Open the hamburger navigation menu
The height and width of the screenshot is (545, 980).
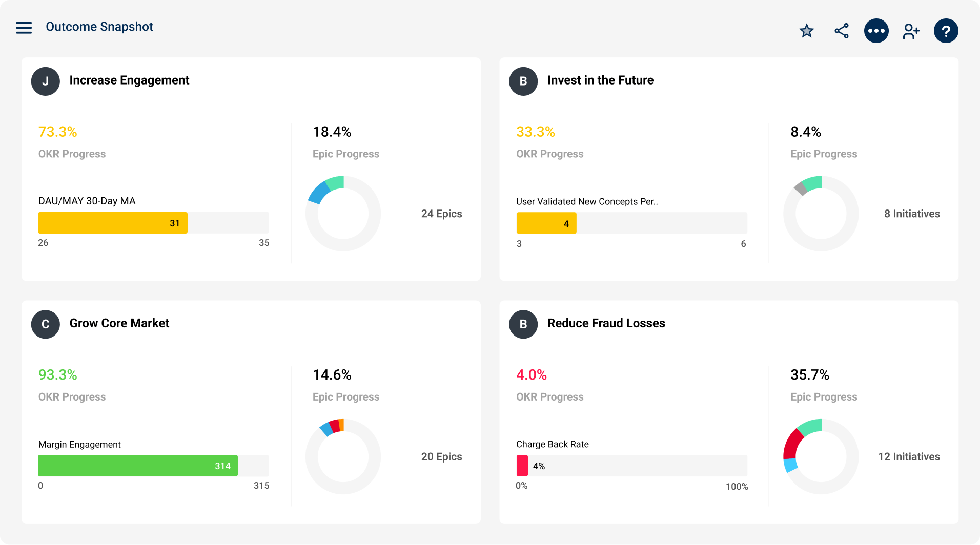[24, 28]
